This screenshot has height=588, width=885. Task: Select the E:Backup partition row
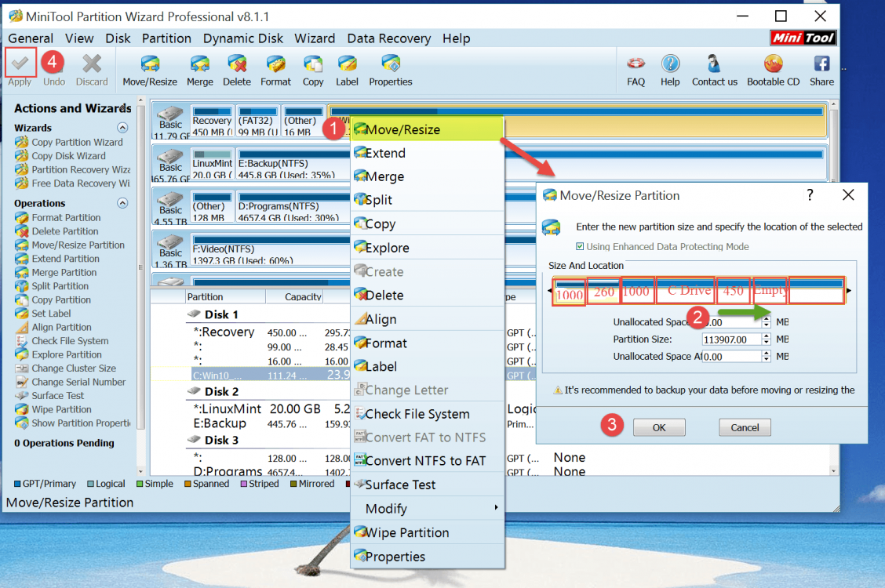click(x=271, y=423)
